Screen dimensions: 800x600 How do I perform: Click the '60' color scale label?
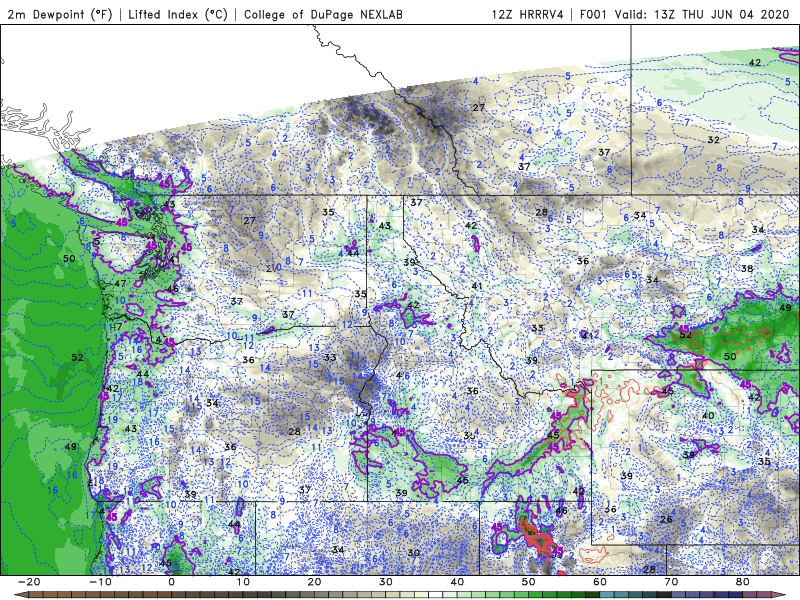pyautogui.click(x=600, y=582)
